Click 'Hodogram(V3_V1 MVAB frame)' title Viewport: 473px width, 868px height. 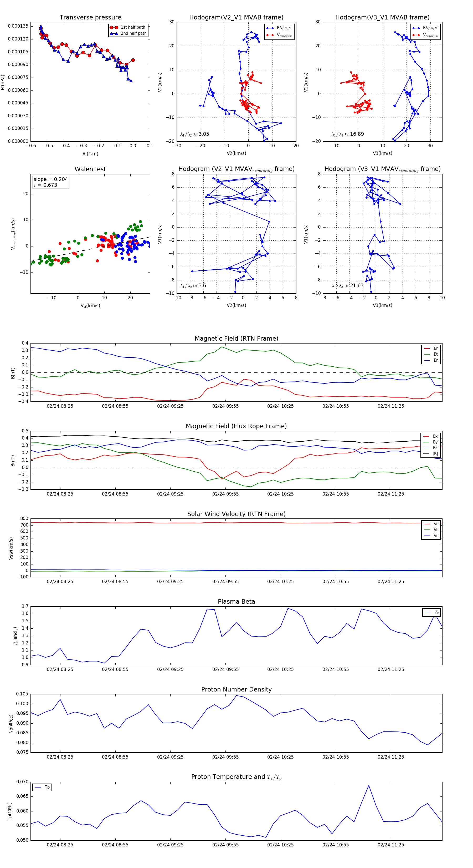click(382, 18)
